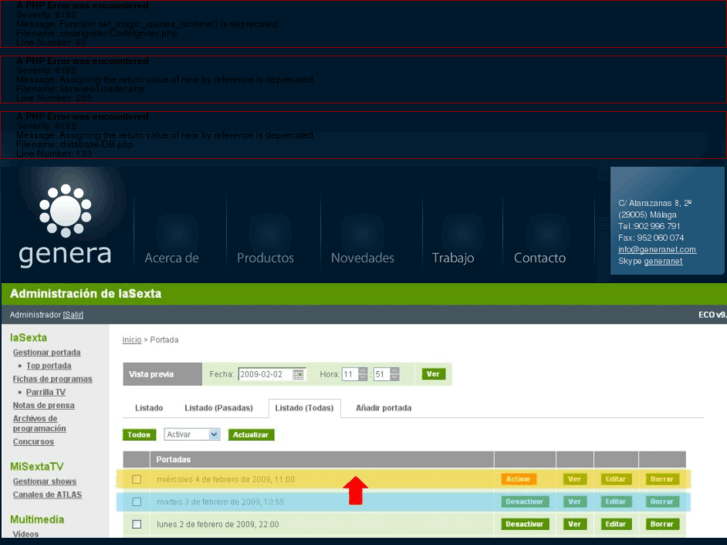Screen dimensions: 727x545
Task: Adjust the hour 11 stepper arrows
Action: [x=363, y=374]
